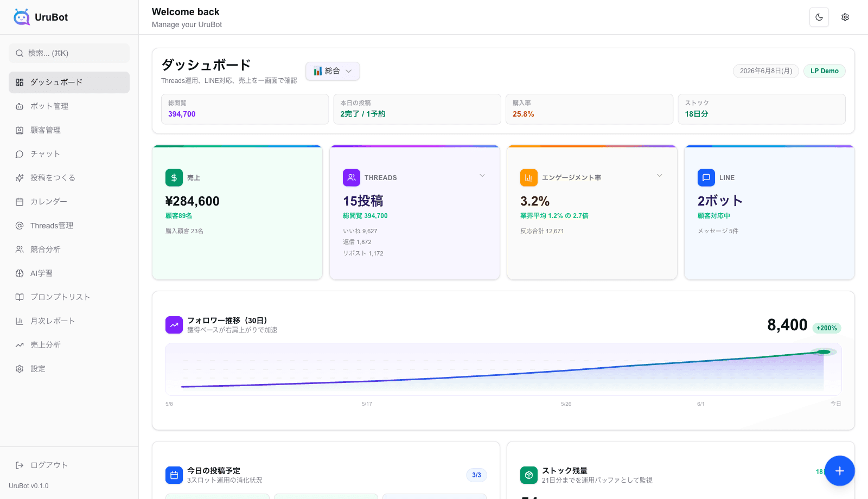Click the 投稿をつくる sparkle icon
This screenshot has width=868, height=499.
pyautogui.click(x=20, y=178)
